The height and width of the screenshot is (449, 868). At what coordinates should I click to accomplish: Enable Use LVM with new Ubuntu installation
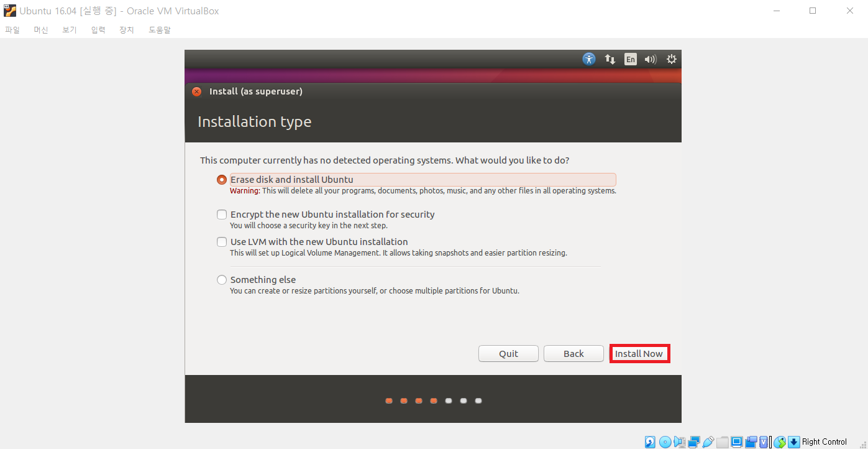point(222,242)
